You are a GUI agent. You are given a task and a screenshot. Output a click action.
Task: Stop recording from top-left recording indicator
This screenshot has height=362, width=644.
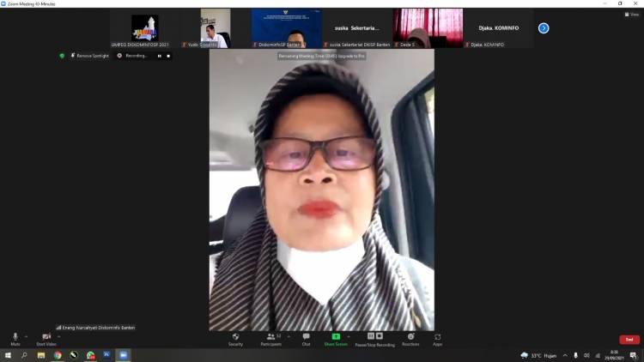[168, 56]
